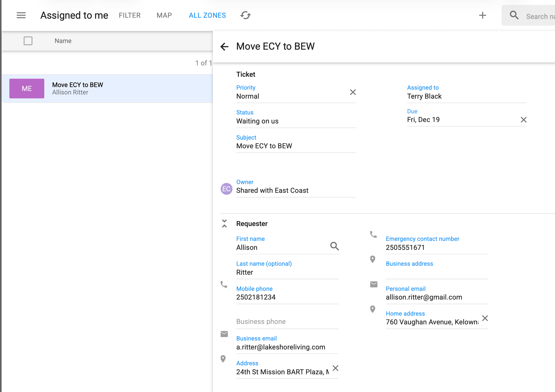Clear the Home address field
This screenshot has height=392, width=555.
[x=485, y=318]
